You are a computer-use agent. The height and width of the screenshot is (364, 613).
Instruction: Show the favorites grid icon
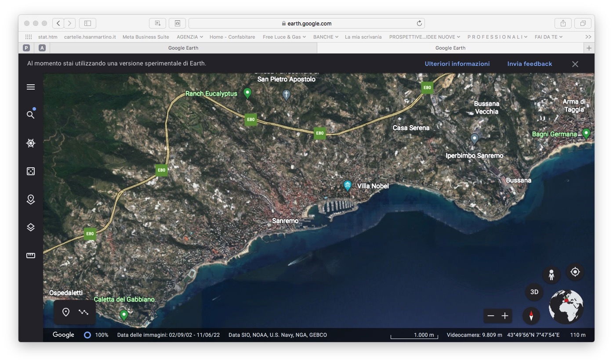pyautogui.click(x=29, y=37)
